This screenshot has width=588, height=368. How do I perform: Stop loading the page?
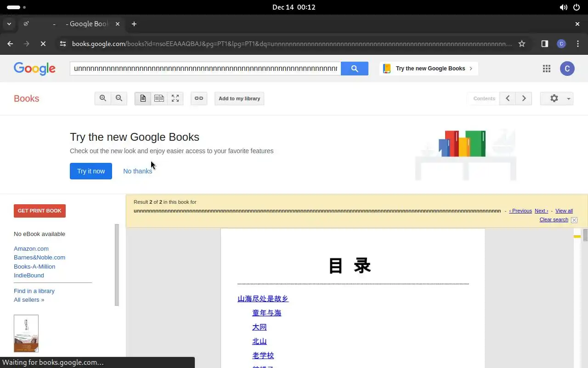click(x=43, y=44)
